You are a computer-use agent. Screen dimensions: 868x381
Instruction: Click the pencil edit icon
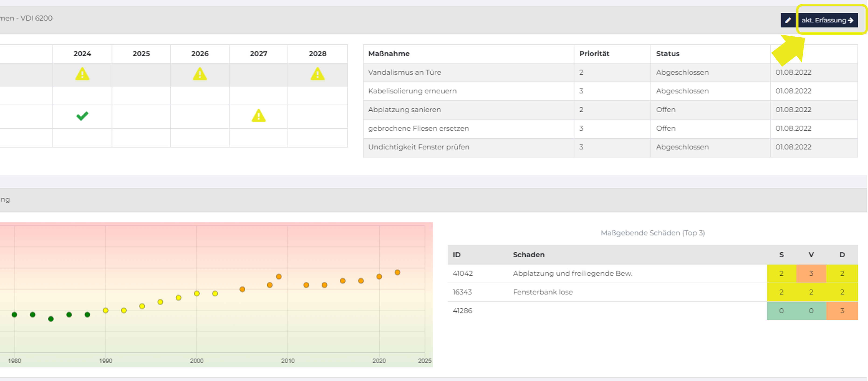click(x=788, y=20)
